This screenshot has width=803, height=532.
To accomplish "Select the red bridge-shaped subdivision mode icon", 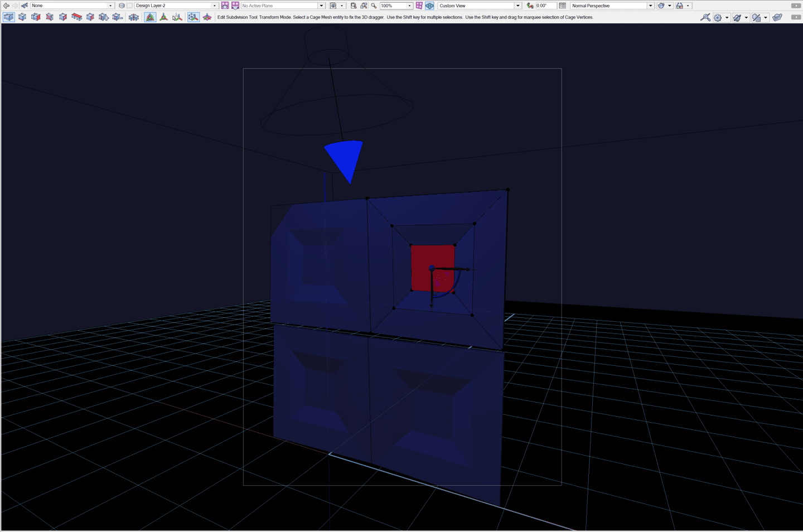I will (76, 17).
